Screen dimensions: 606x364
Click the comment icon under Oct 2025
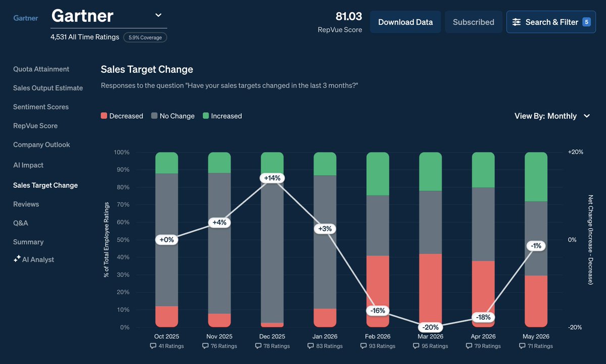point(153,346)
